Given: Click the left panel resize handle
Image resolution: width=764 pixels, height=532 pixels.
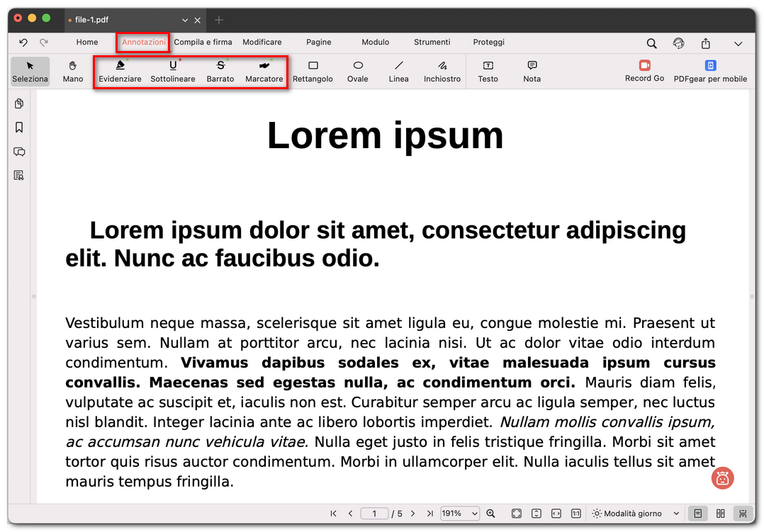Looking at the screenshot, I should pyautogui.click(x=33, y=296).
